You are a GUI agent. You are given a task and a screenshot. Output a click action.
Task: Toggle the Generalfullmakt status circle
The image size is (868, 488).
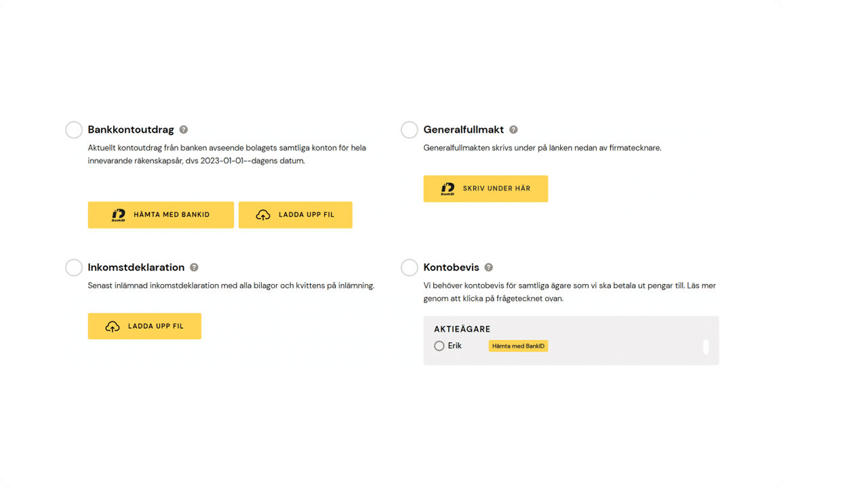(x=410, y=129)
